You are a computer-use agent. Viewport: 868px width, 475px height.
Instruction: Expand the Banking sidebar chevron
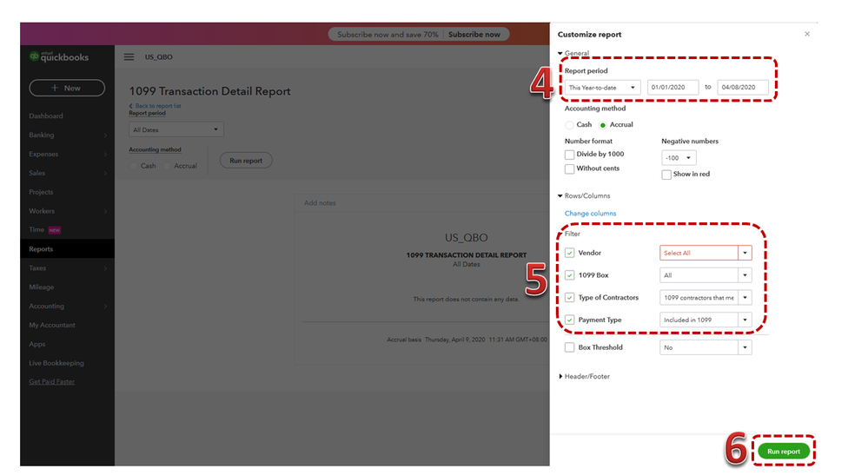105,135
